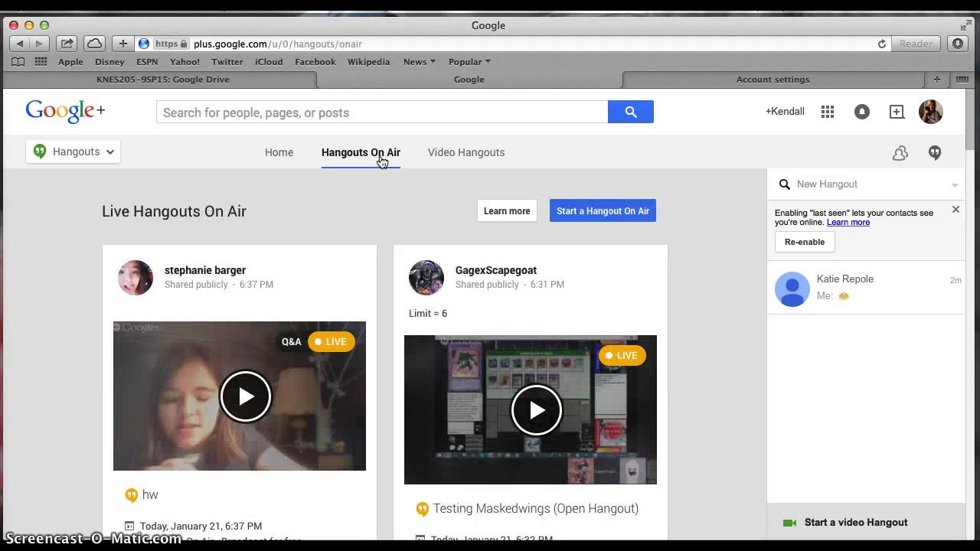
Task: Click GagexScapegoat's profile avatar
Action: click(x=426, y=277)
